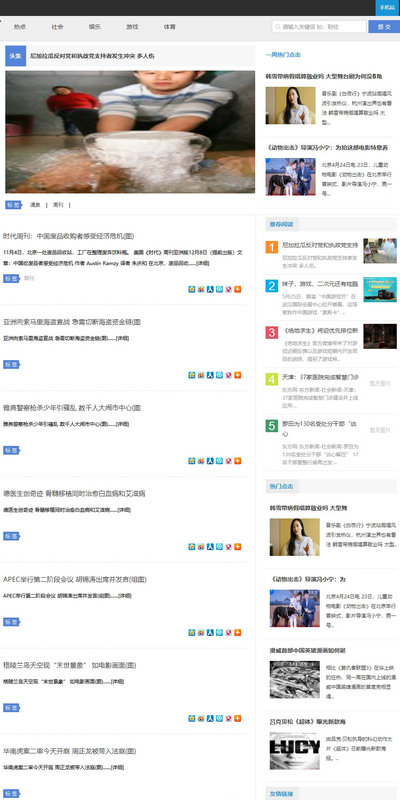The image size is (400, 800).
Task: Open more share options for 雅典警察 article
Action: tap(238, 461)
